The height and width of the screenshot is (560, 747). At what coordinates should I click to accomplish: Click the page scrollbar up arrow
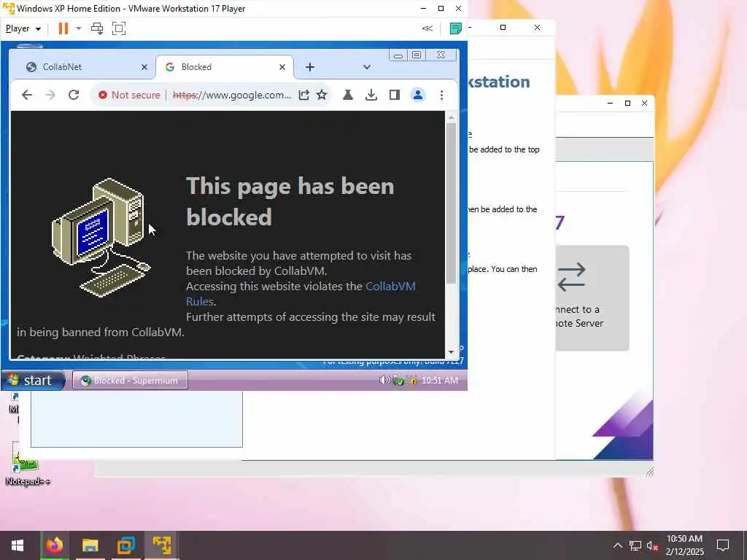tap(451, 117)
